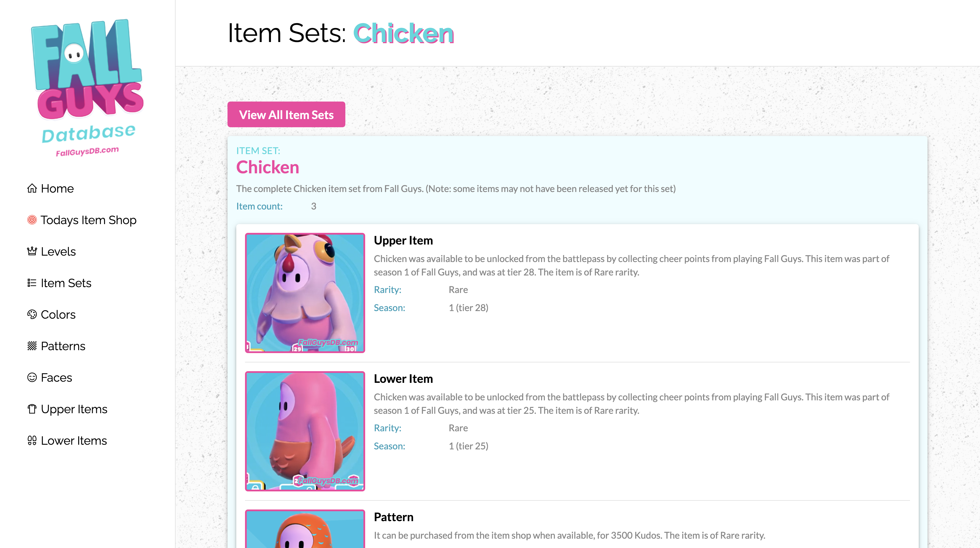Click the Lower Items footprints icon
Image resolution: width=980 pixels, height=548 pixels.
pos(32,441)
